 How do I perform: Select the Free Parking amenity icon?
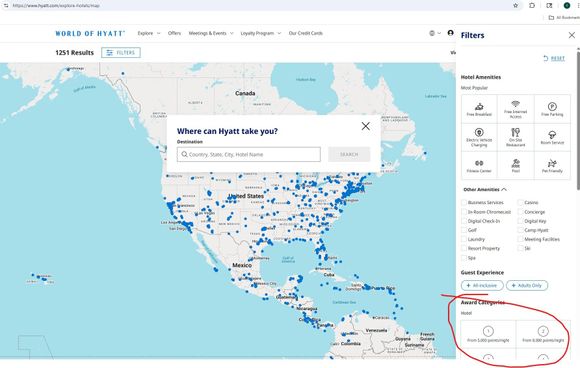click(552, 109)
